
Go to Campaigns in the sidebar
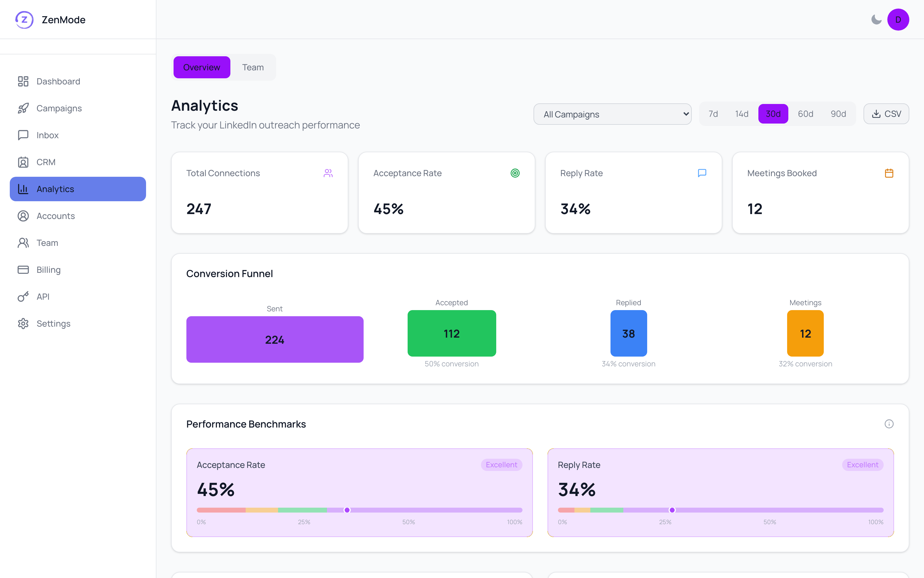78,108
